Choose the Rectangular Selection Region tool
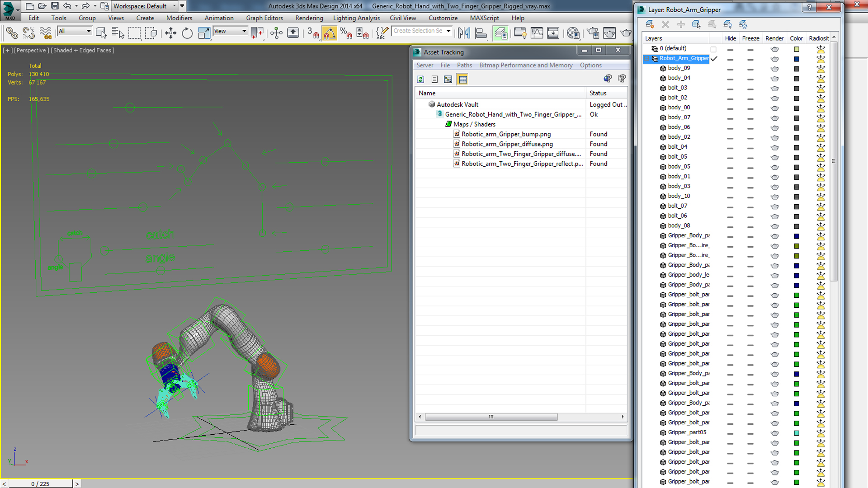The width and height of the screenshot is (868, 488). 135,33
